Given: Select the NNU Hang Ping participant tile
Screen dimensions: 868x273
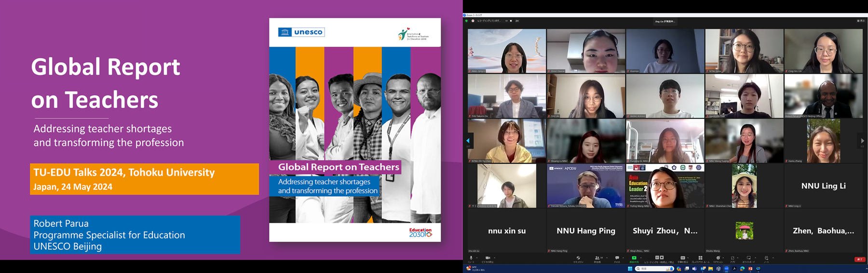Looking at the screenshot, I should [x=586, y=231].
